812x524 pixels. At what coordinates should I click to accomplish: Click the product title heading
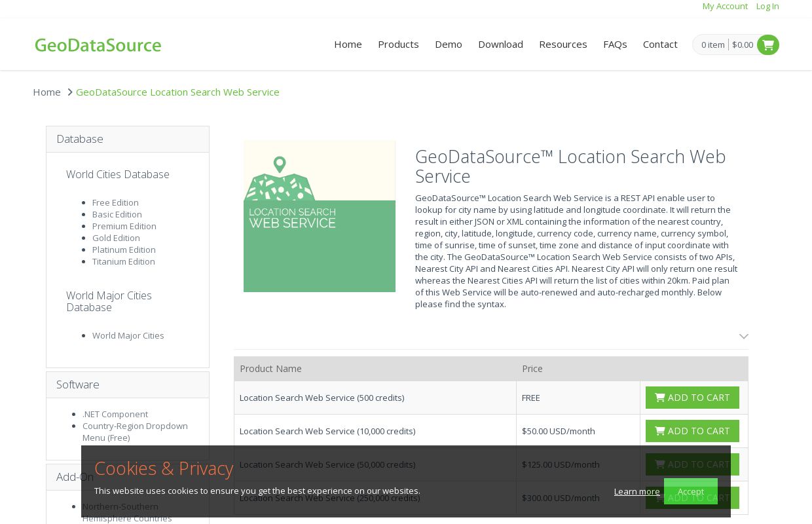[570, 166]
